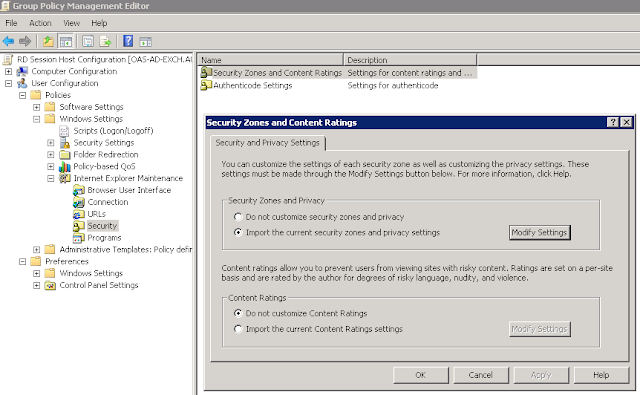Select the Security and Privacy Settings tab
This screenshot has width=640, height=395.
(x=267, y=143)
